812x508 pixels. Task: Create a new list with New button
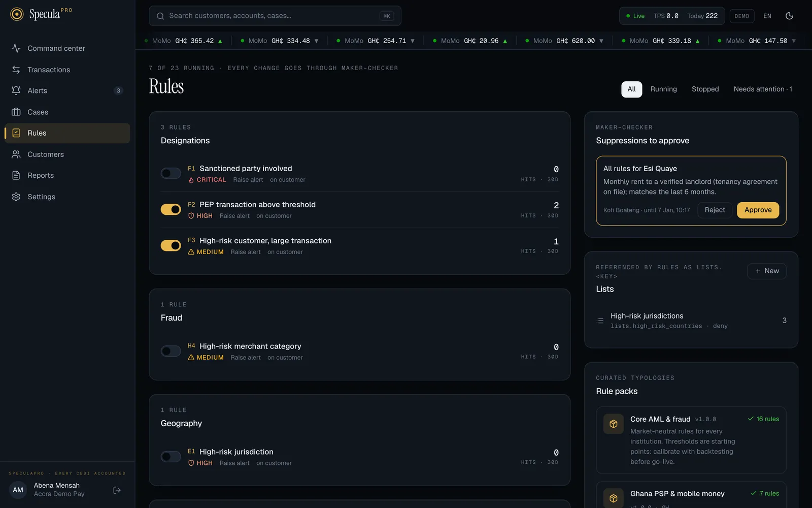coord(766,271)
